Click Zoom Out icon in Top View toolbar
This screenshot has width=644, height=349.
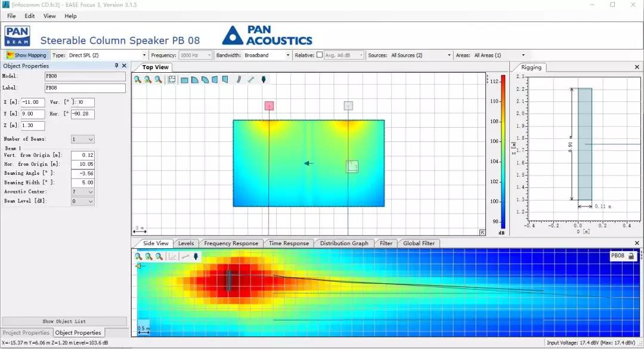(148, 79)
